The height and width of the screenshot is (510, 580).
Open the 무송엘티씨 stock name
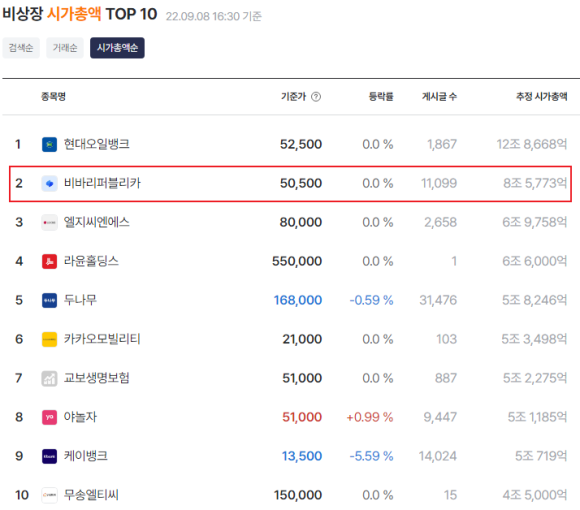click(91, 495)
